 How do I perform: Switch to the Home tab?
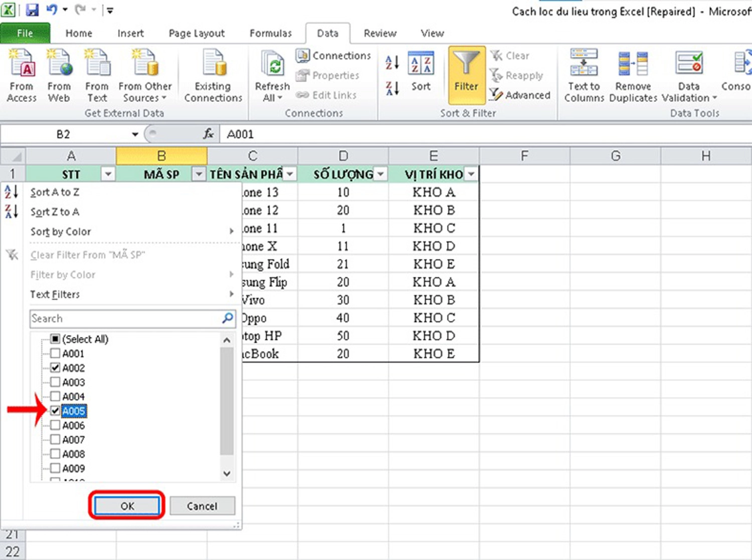click(x=79, y=33)
